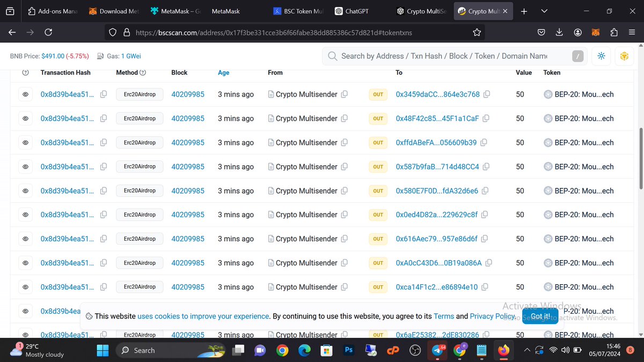644x362 pixels.
Task: Toggle eye preview for 0xA0cC43D6 row
Action: [25, 263]
